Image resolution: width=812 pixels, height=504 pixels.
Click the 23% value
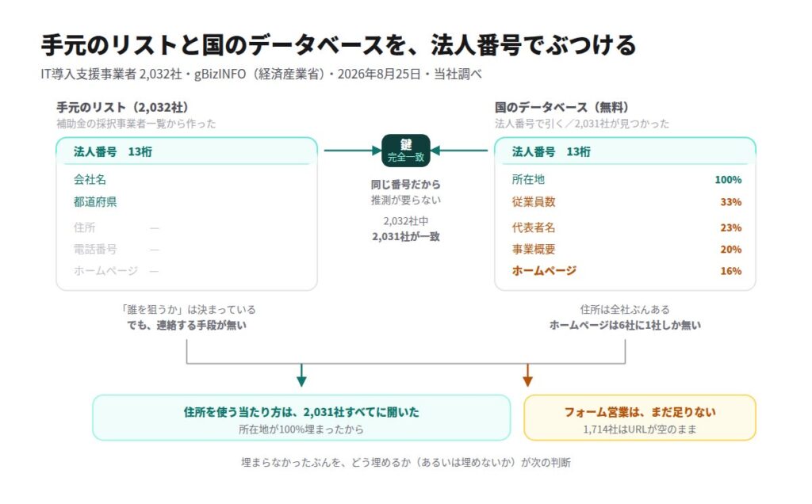[730, 228]
